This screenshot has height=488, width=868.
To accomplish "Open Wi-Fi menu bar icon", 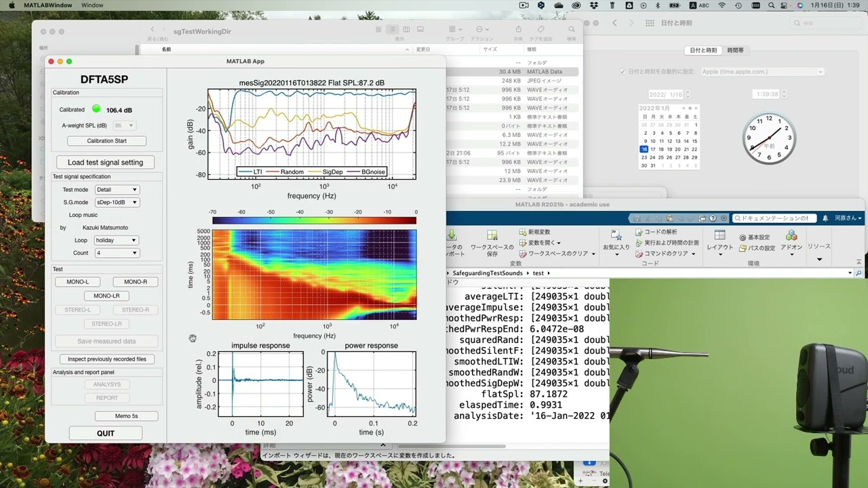I will [722, 5].
